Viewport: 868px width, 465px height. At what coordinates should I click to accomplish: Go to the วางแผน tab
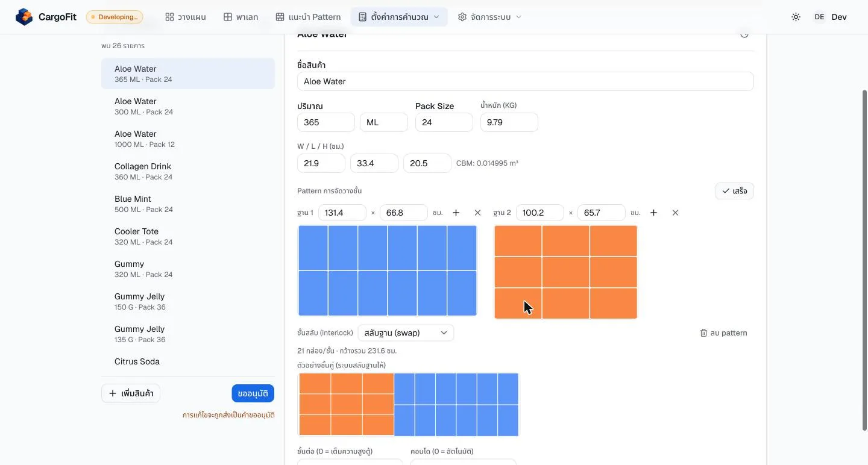coord(186,17)
